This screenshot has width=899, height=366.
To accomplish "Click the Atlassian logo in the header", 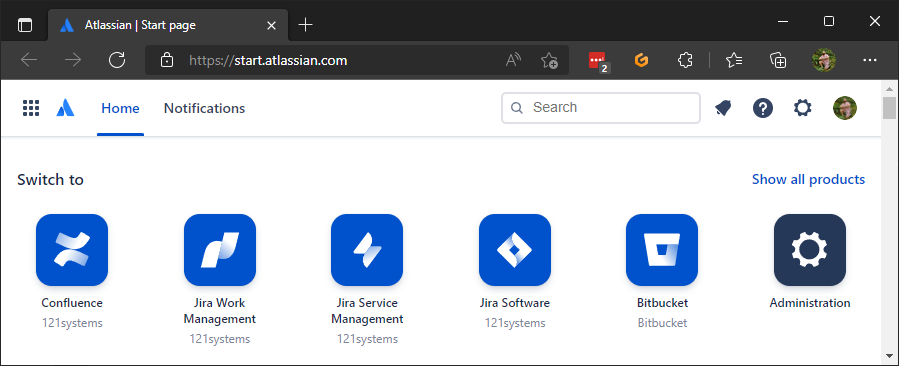I will pyautogui.click(x=65, y=108).
